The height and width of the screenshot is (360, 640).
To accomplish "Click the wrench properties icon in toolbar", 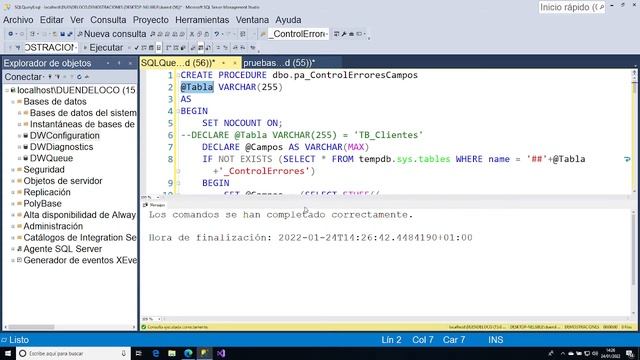I will point(344,34).
